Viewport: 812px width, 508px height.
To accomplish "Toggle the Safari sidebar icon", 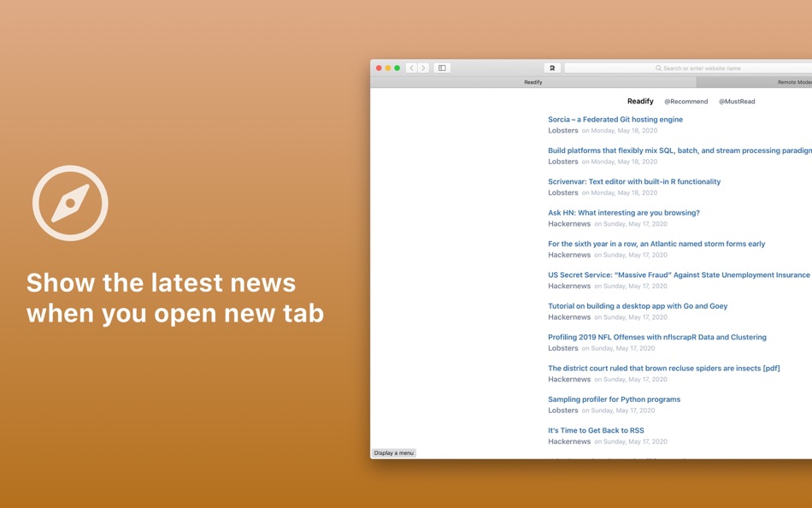I will [x=442, y=68].
